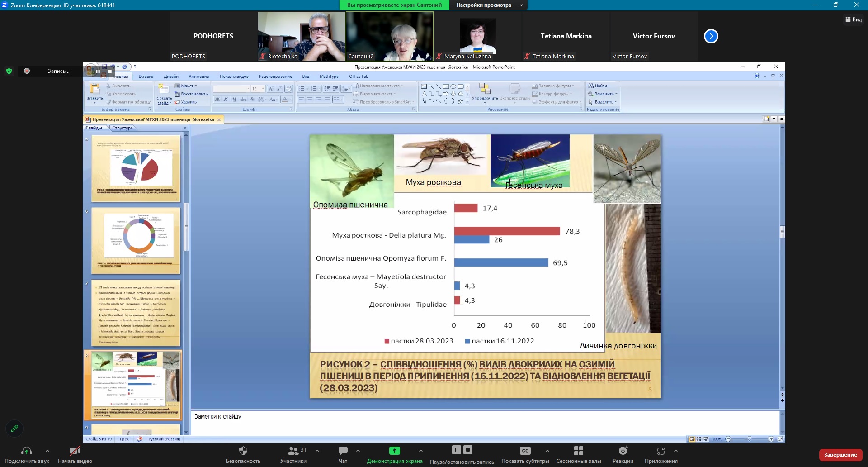The height and width of the screenshot is (467, 868).
Task: Click PowerPoint Help question mark icon
Action: point(757,76)
